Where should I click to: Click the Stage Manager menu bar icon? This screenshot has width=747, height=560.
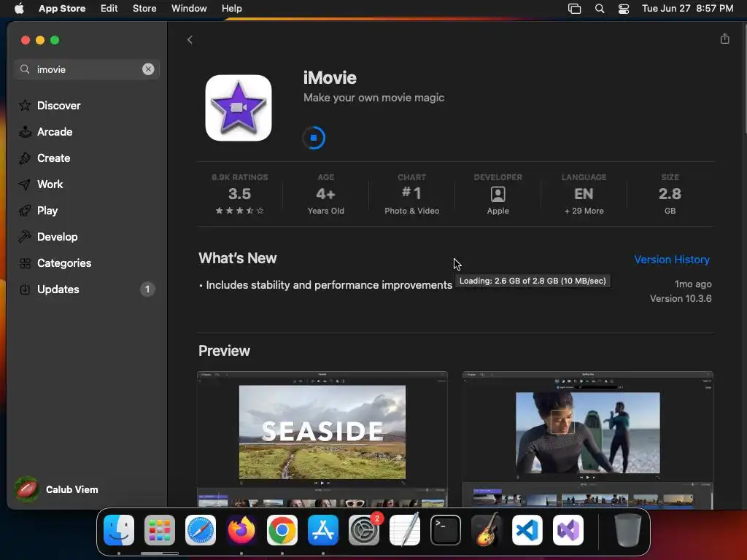click(x=575, y=9)
